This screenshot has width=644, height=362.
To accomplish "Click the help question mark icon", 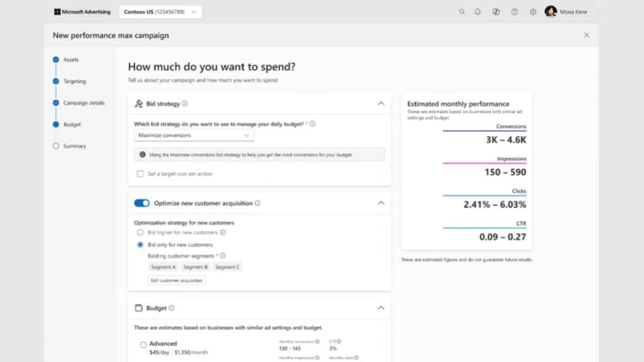I will pyautogui.click(x=514, y=11).
